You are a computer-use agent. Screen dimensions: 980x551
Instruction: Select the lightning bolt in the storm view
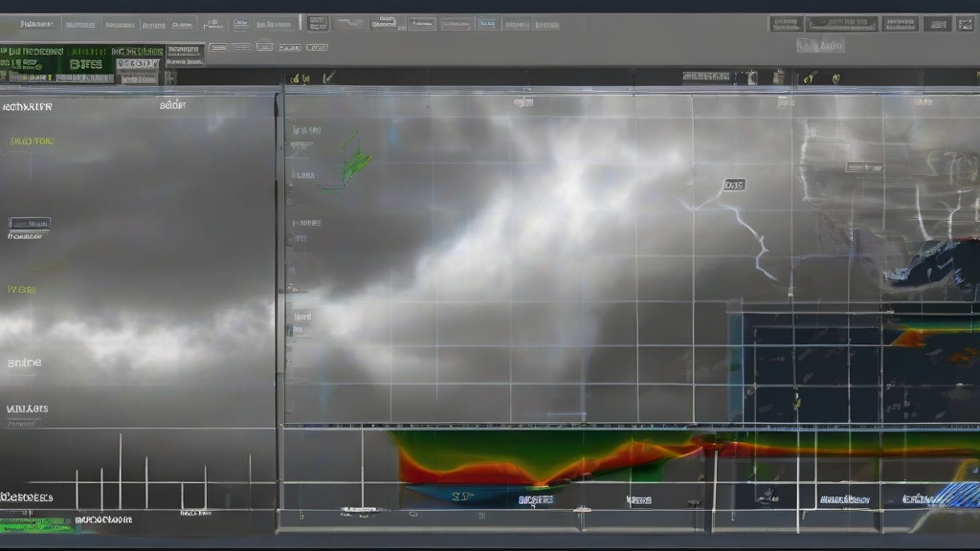point(752,237)
